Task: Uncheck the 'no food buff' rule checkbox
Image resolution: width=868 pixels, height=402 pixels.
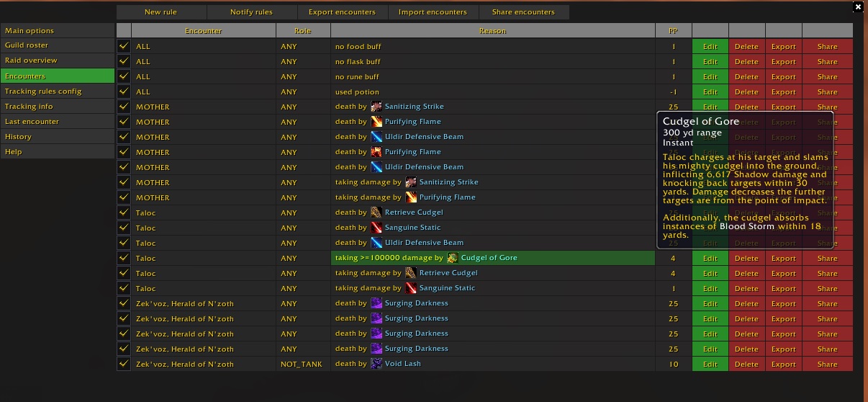Action: click(124, 46)
